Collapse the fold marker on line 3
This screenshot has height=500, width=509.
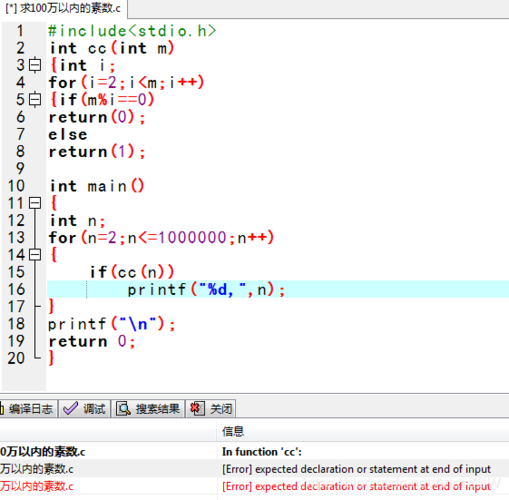pyautogui.click(x=35, y=65)
